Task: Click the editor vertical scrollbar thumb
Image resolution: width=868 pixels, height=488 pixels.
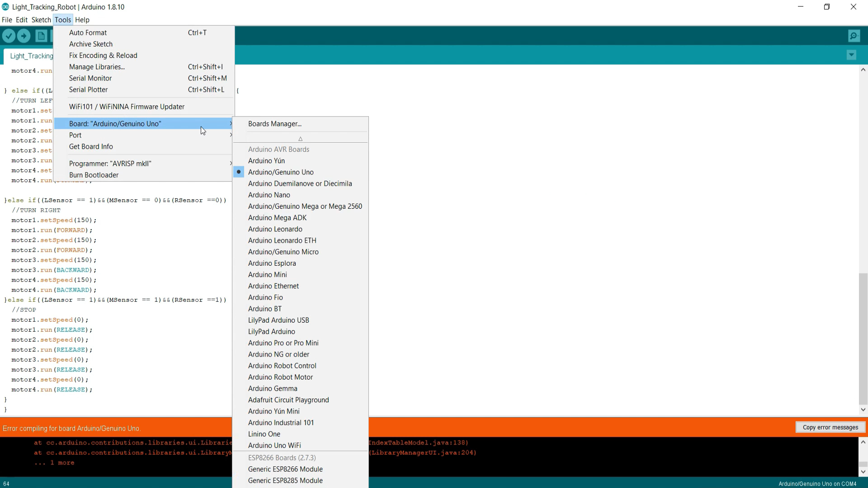Action: coord(863,339)
